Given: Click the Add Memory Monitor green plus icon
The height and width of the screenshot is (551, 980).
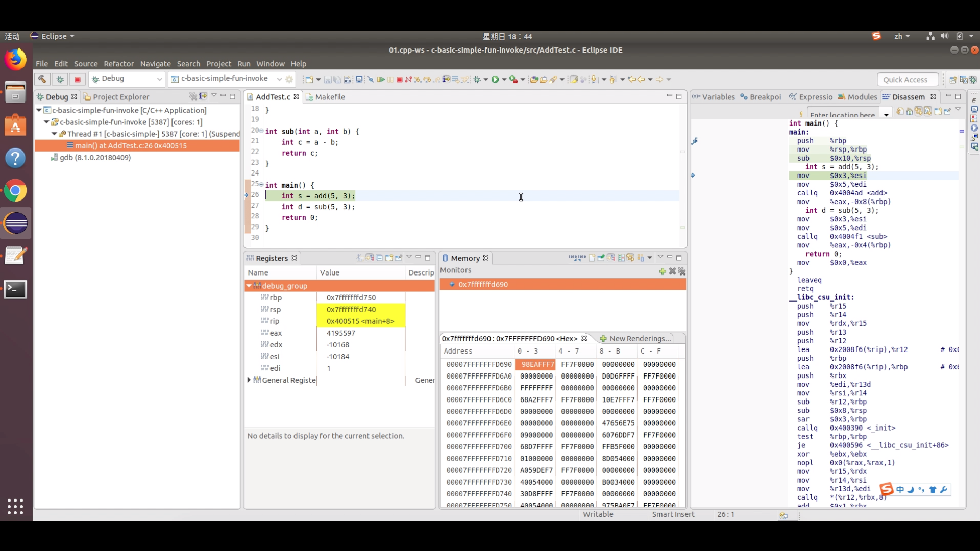Looking at the screenshot, I should pyautogui.click(x=663, y=271).
